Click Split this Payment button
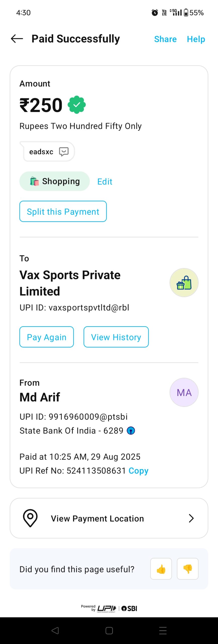Screen dimensions: 218x644 click(63, 212)
